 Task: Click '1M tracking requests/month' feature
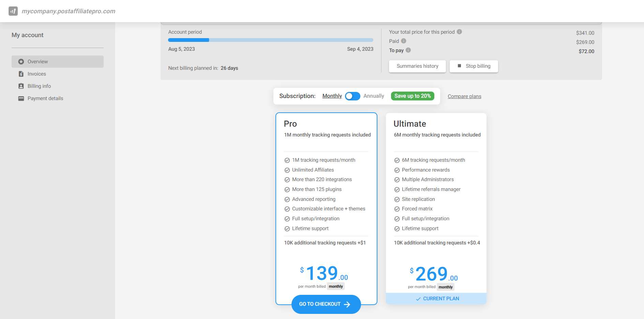[324, 160]
